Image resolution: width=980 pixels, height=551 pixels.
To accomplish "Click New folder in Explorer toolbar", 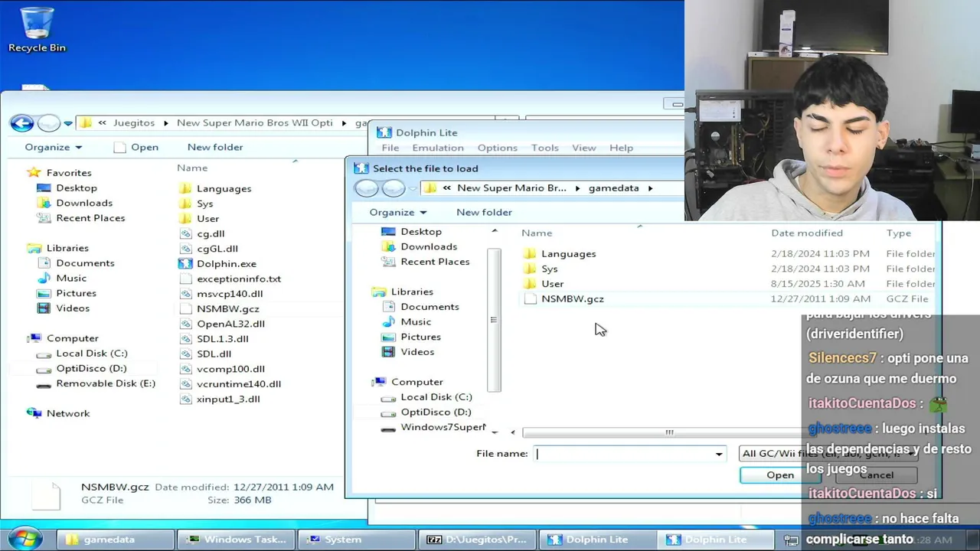I will 215,147.
